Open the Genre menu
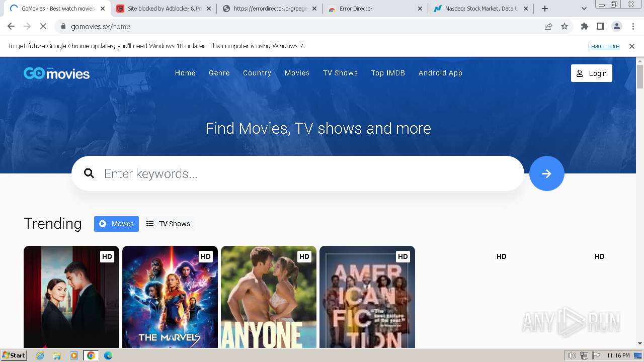The image size is (644, 362). (x=219, y=73)
